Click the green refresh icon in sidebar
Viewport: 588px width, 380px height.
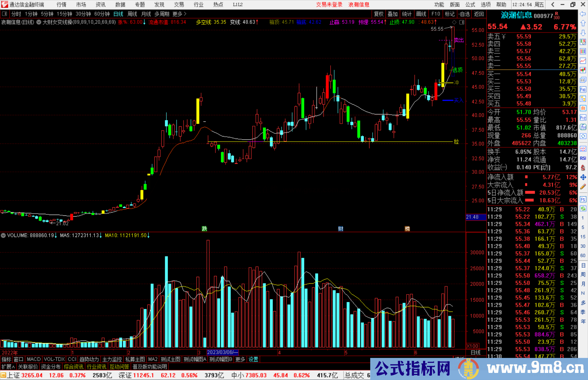(x=583, y=209)
